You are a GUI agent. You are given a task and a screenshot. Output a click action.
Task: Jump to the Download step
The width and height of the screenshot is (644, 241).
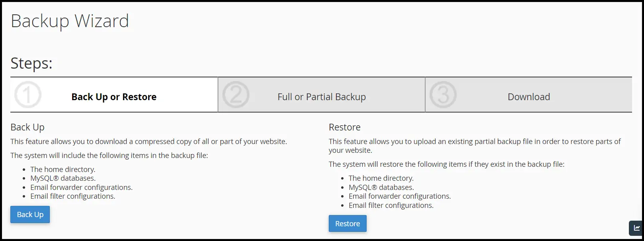click(x=528, y=97)
